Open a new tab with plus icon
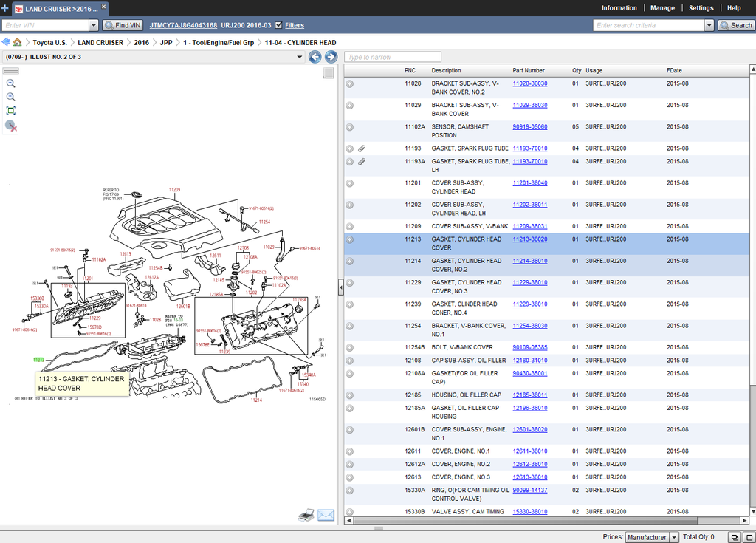The width and height of the screenshot is (756, 543). [x=5, y=8]
